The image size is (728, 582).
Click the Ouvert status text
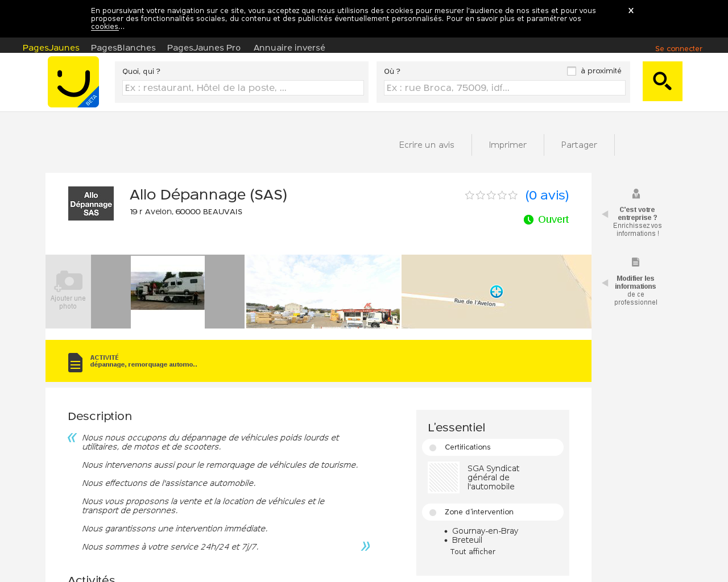pyautogui.click(x=553, y=219)
